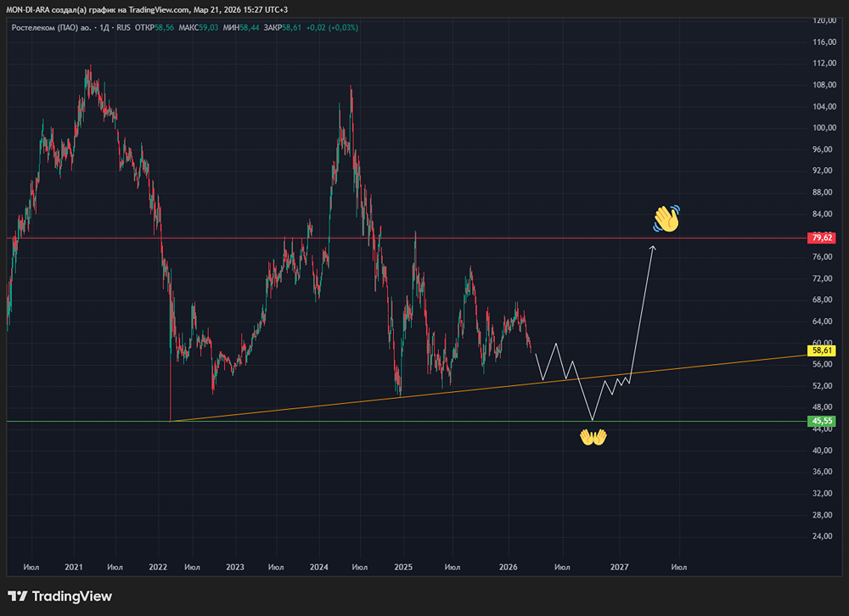Click the МИН 58,44 low value

click(x=241, y=28)
